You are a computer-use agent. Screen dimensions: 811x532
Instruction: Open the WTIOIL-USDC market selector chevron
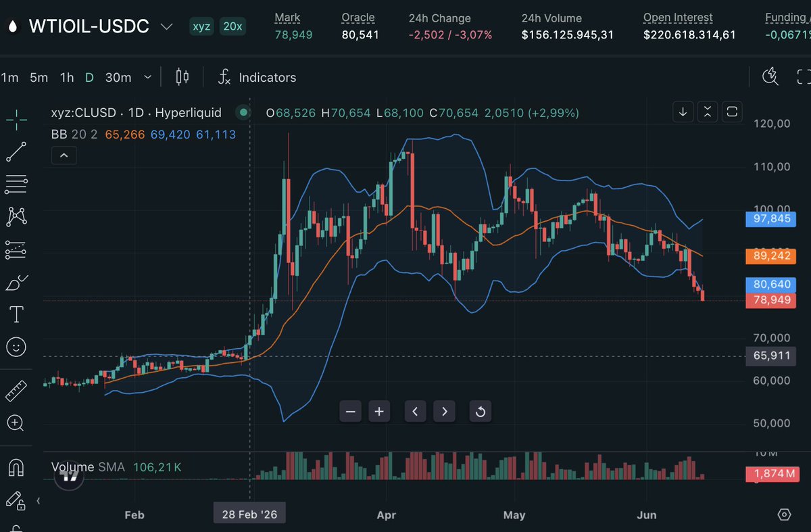click(166, 28)
